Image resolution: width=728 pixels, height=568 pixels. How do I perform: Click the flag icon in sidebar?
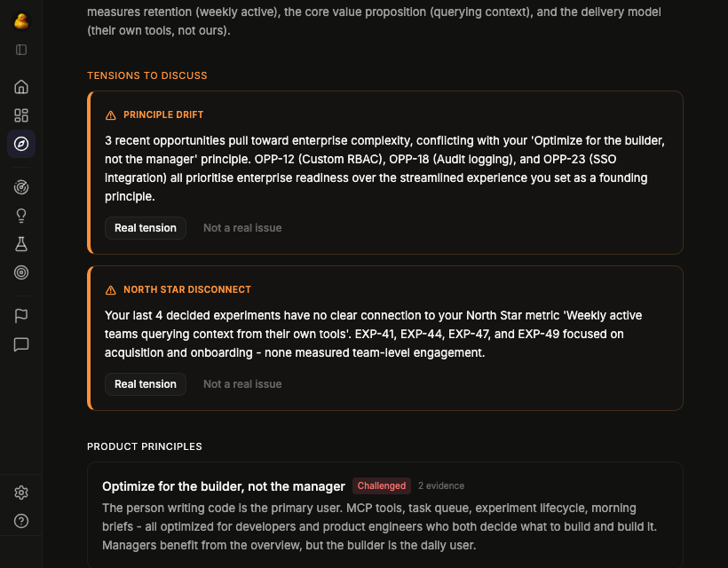(x=20, y=315)
